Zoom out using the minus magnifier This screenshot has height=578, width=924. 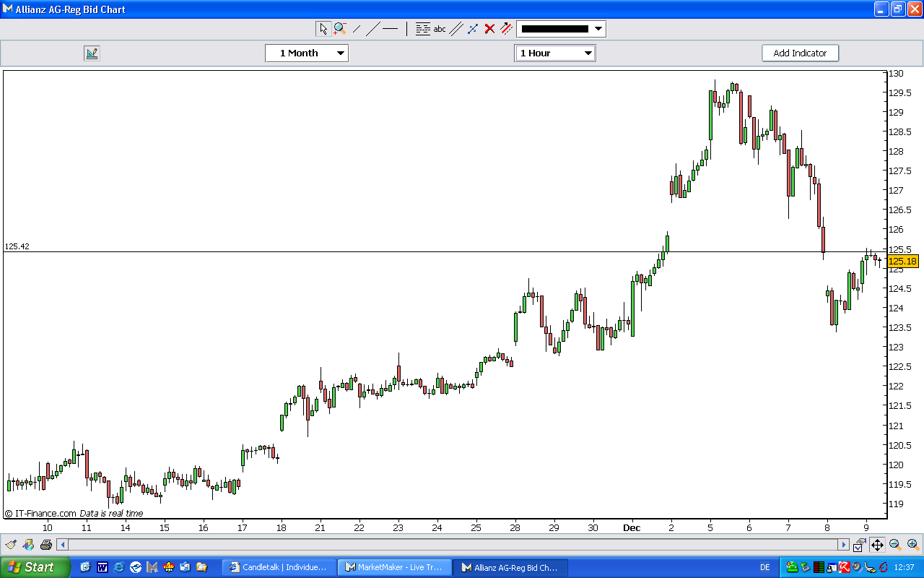point(895,545)
